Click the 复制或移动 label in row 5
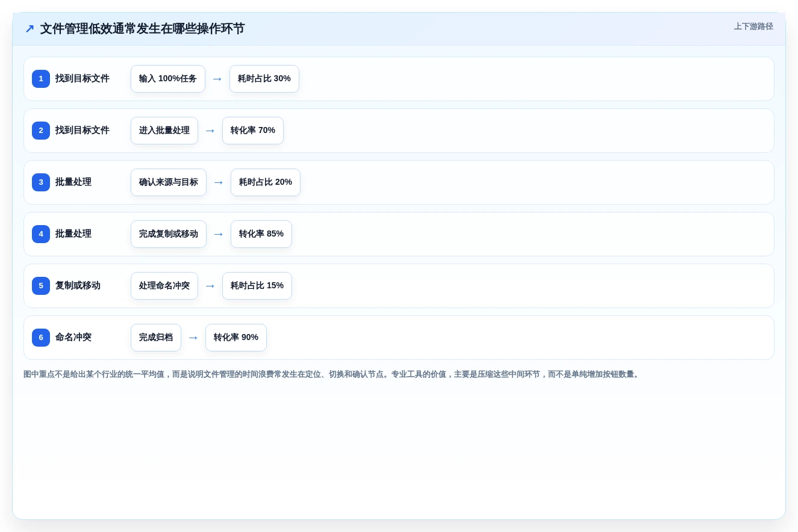Screen dimensions: 798x532 78,286
